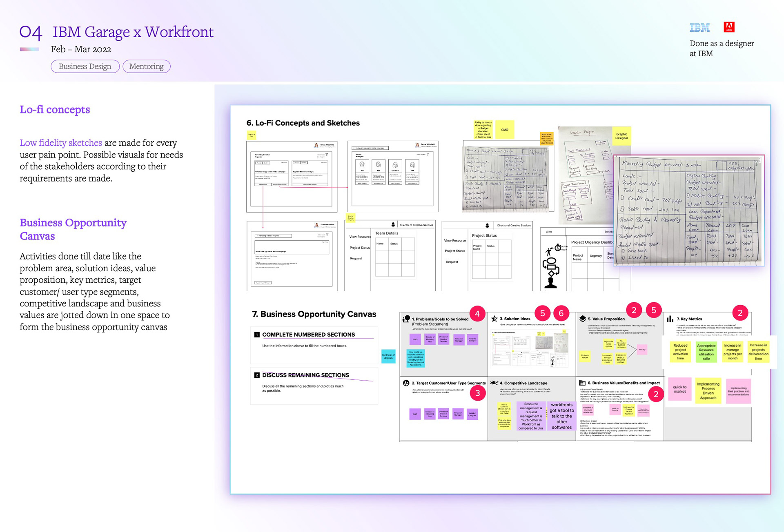Screen dimensions: 784x532
Task: Click the pink quick to market sticky note
Action: (680, 389)
